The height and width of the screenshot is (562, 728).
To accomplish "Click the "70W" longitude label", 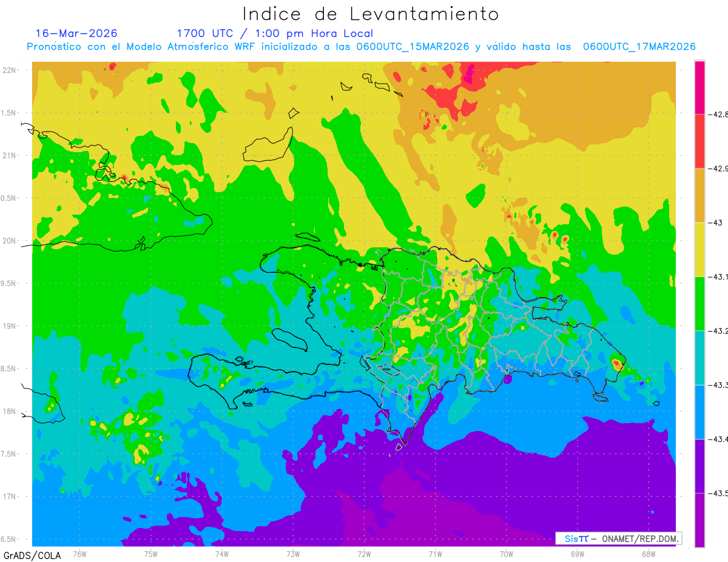I will click(x=507, y=554).
